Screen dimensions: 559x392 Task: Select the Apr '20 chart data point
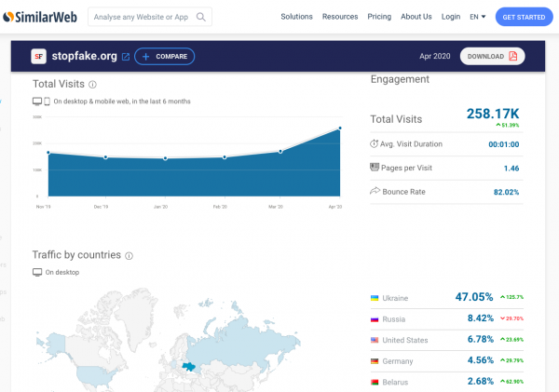(340, 128)
